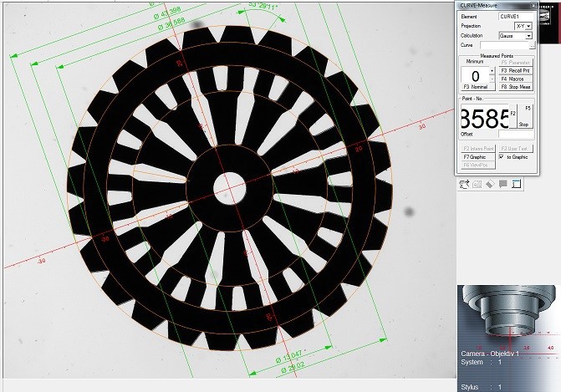Image resolution: width=561 pixels, height=392 pixels.
Task: Click the center hole of the gear
Action: tap(230, 188)
